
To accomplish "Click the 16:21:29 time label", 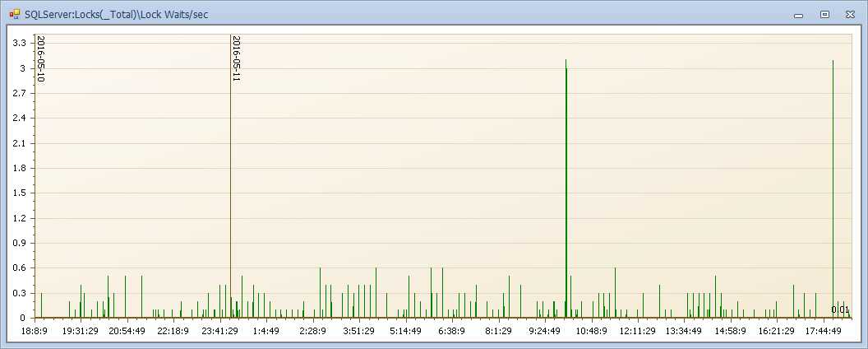I will point(778,331).
